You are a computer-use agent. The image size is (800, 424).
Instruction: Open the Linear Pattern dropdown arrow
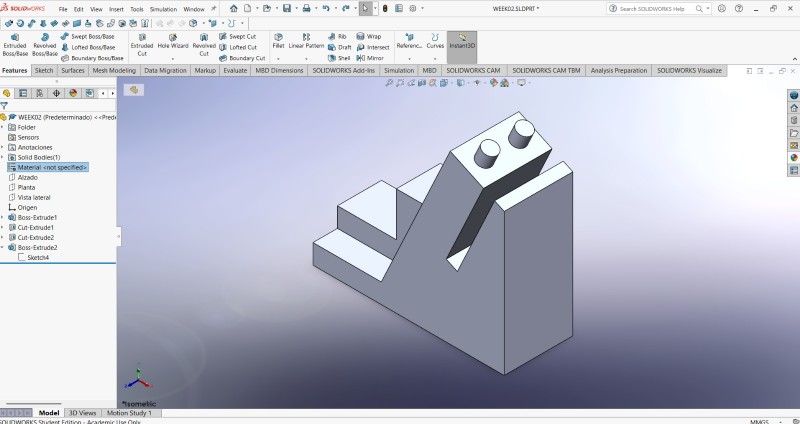(x=306, y=59)
